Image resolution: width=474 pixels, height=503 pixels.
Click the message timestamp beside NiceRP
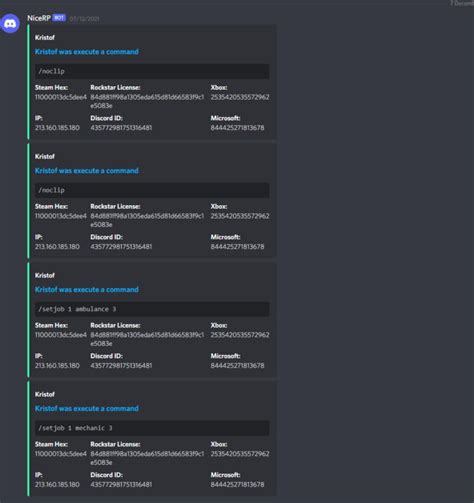click(84, 19)
